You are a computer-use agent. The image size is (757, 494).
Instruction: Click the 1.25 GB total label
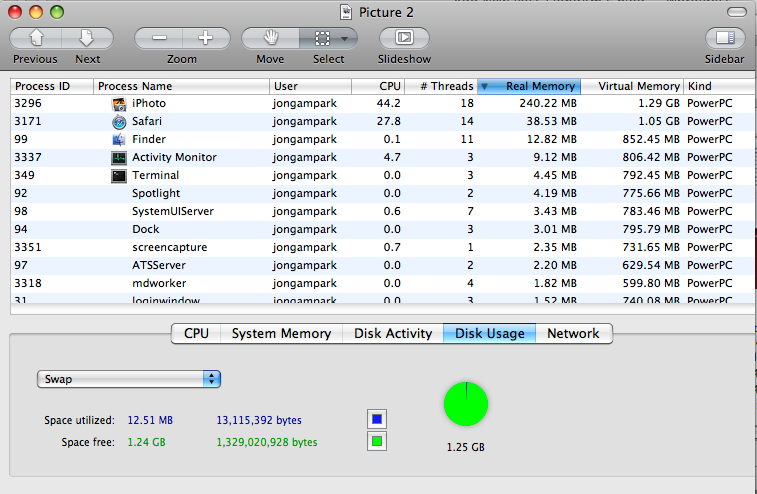pos(465,448)
